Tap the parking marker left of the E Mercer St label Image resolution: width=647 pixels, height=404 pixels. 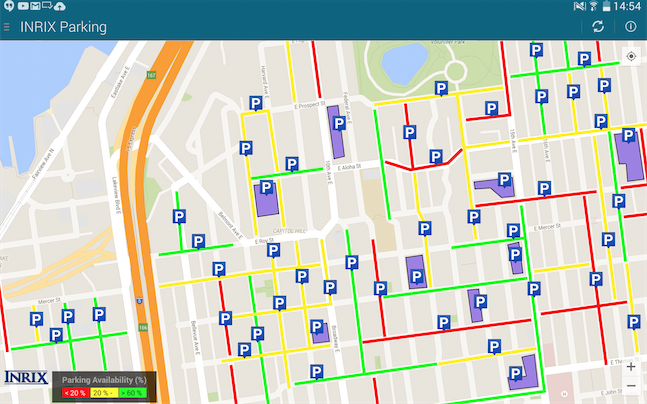[513, 231]
